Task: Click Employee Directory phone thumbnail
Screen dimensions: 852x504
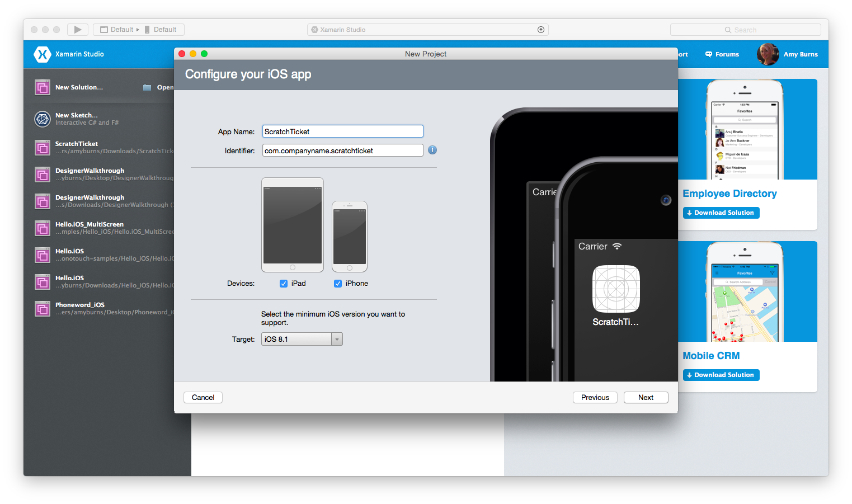Action: click(745, 130)
